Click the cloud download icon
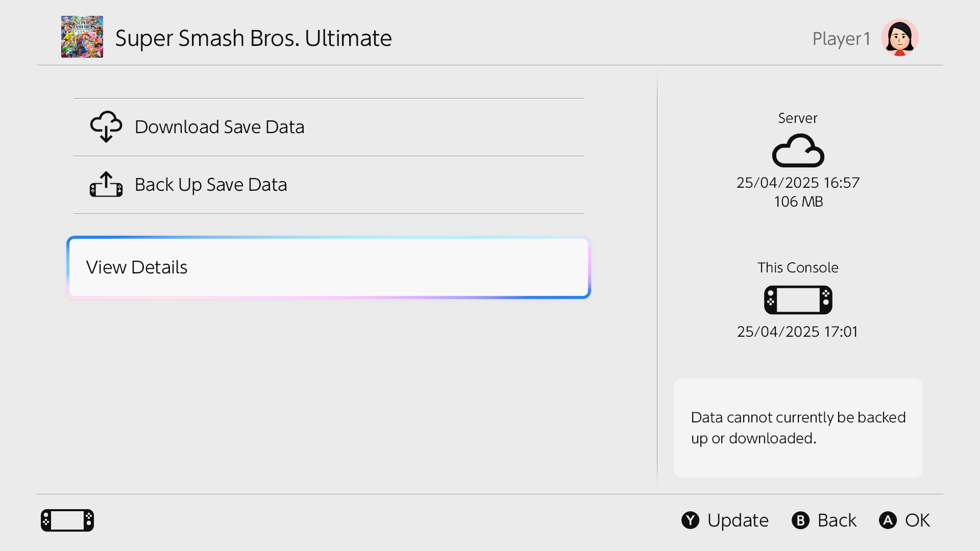 pyautogui.click(x=106, y=127)
